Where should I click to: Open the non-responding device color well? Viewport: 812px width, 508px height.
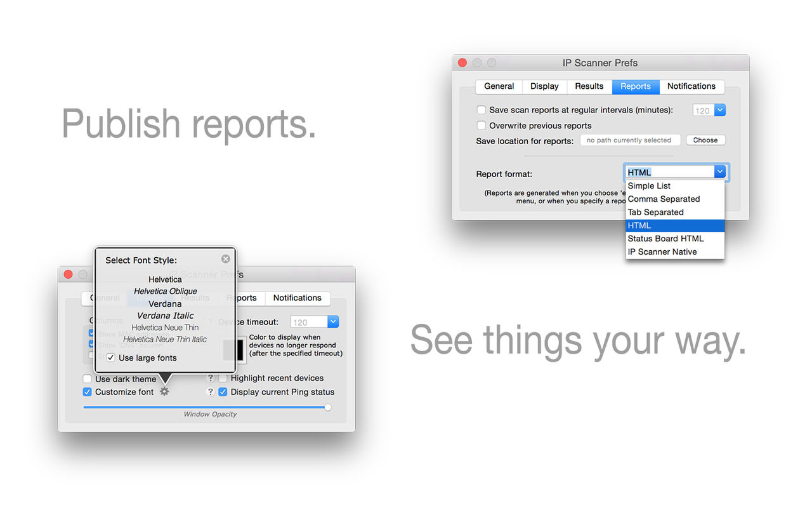coord(232,350)
